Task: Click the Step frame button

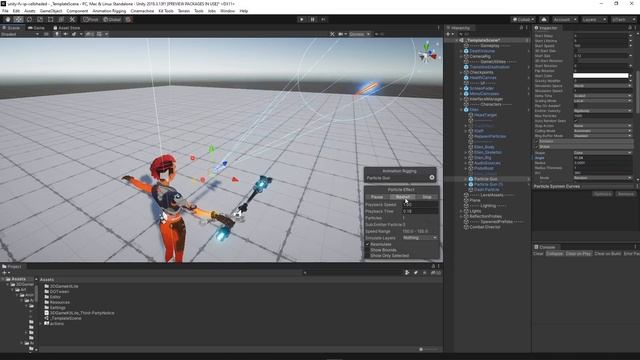Action: coord(323,19)
